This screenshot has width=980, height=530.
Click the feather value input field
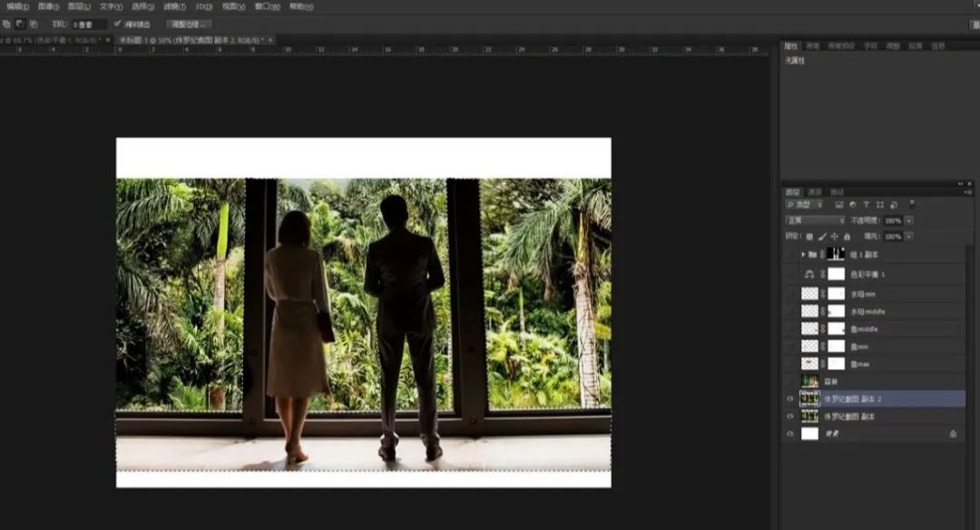click(89, 25)
